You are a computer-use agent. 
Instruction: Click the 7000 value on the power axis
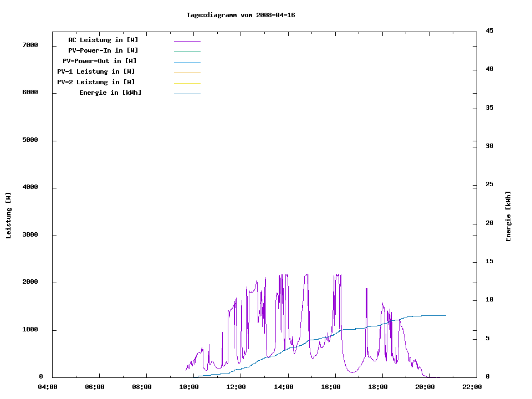point(30,45)
